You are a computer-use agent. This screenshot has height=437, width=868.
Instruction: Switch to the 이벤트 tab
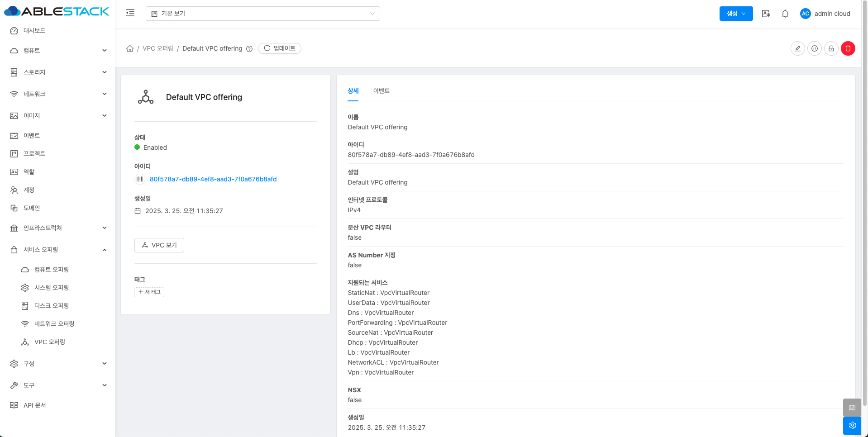tap(381, 91)
